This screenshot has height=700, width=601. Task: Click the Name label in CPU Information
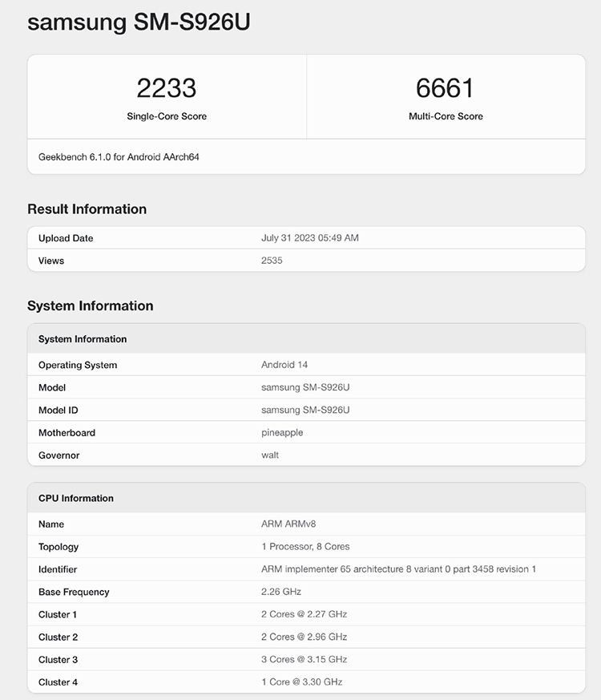51,524
